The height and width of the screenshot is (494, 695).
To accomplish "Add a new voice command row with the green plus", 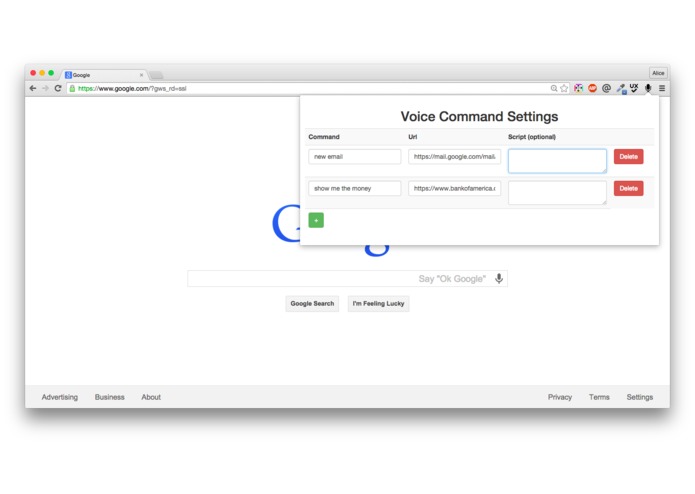I will pos(316,220).
